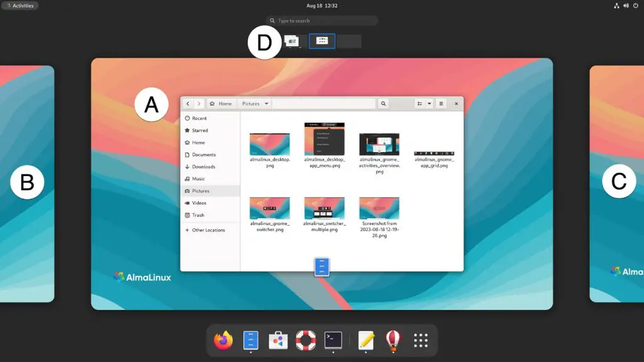Click the network status icon
The width and height of the screenshot is (644, 362).
(616, 6)
